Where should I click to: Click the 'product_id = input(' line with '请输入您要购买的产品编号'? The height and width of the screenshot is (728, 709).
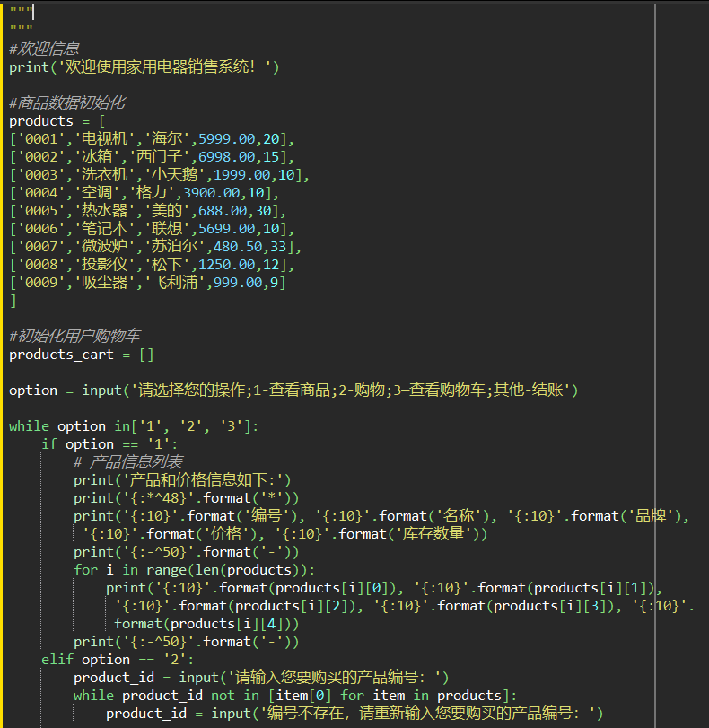point(261,678)
